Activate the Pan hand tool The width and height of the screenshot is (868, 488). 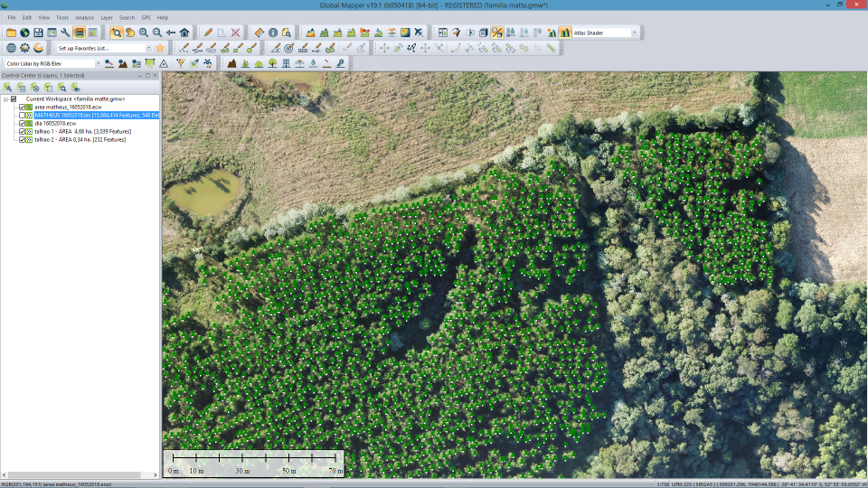coord(130,33)
